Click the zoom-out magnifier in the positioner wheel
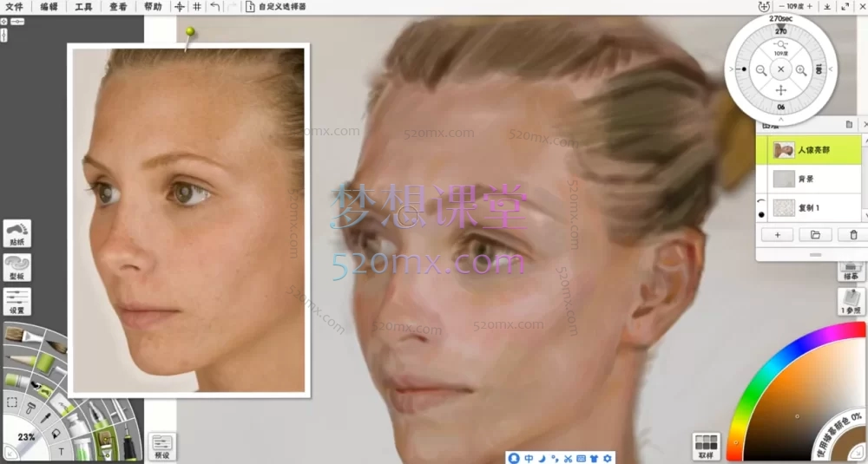 click(x=761, y=70)
